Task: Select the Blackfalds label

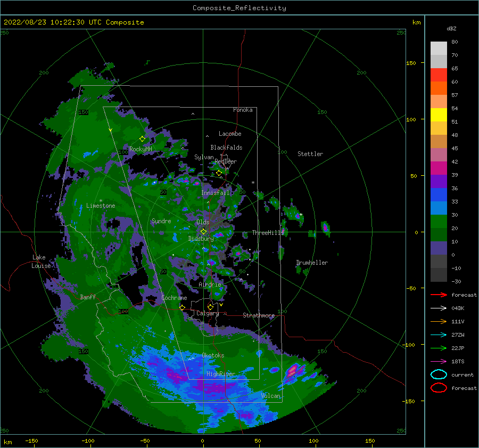Action: (226, 148)
